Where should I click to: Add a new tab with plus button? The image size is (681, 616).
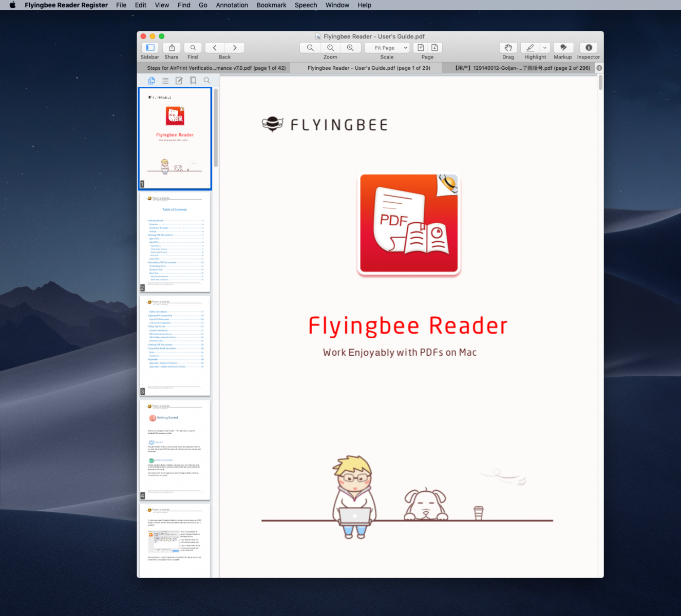599,68
